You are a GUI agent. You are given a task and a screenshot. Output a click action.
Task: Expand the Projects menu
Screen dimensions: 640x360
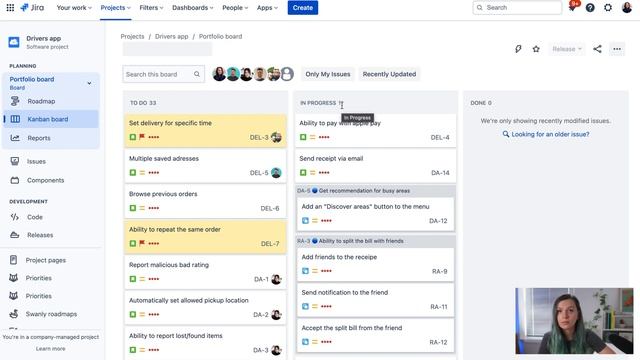click(x=116, y=7)
